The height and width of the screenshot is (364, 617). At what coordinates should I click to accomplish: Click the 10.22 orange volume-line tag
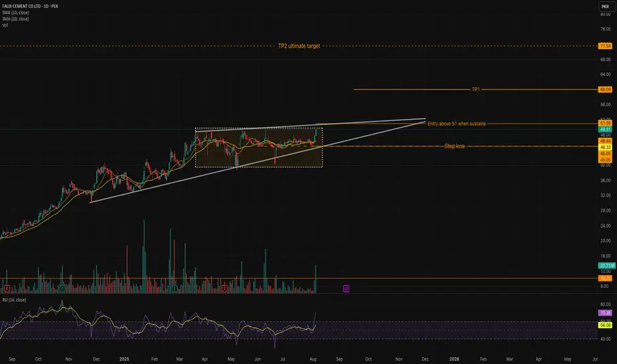coord(605,278)
